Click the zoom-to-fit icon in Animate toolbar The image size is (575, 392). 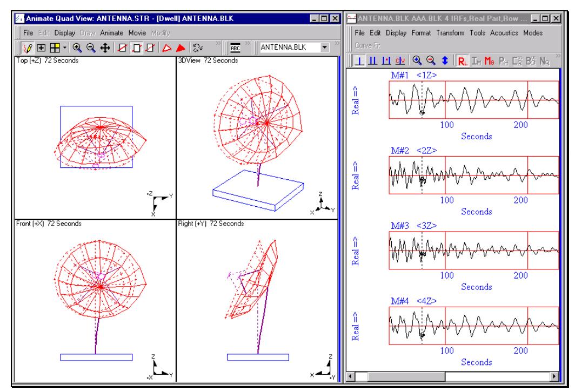[x=42, y=45]
